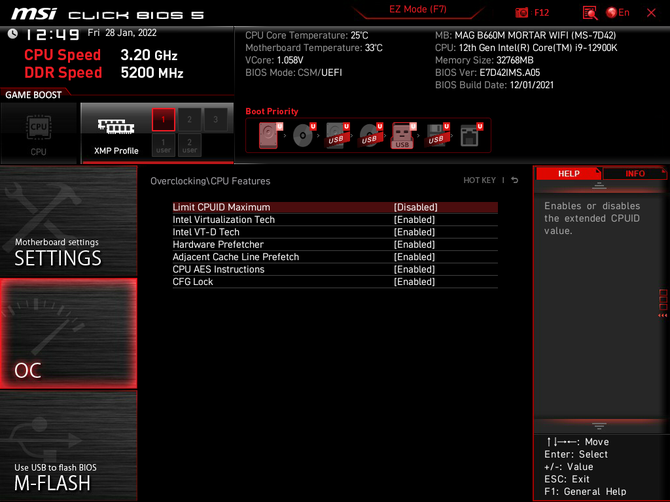Viewport: 670px width, 502px height.
Task: Select the USB floppy boot device icon
Action: click(x=437, y=135)
